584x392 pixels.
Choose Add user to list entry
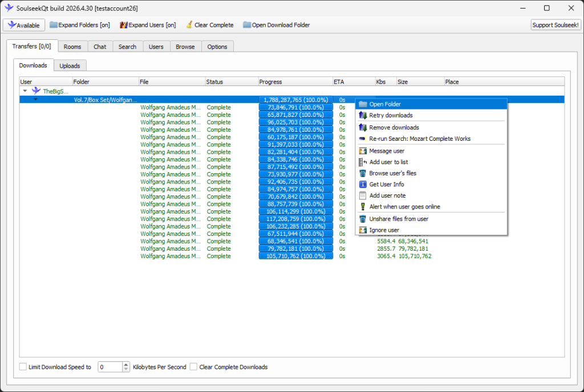(x=431, y=162)
